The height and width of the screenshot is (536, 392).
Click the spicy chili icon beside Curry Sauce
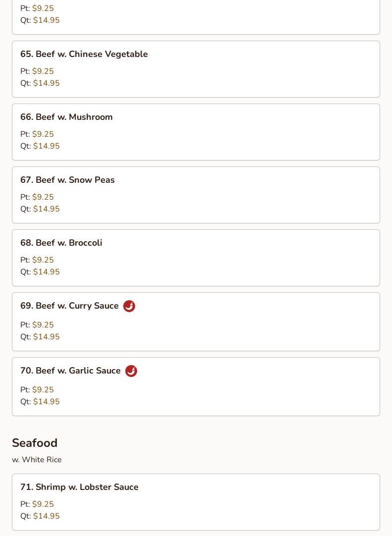pyautogui.click(x=129, y=306)
